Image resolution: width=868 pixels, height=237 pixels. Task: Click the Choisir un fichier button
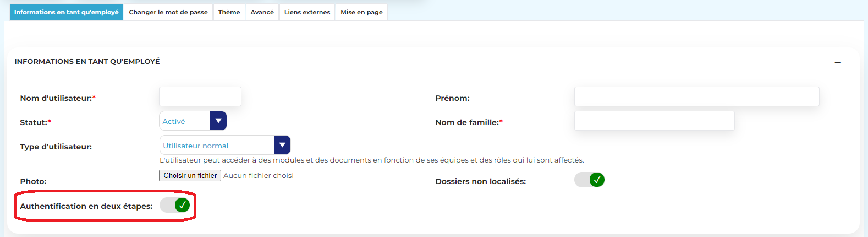coord(190,175)
